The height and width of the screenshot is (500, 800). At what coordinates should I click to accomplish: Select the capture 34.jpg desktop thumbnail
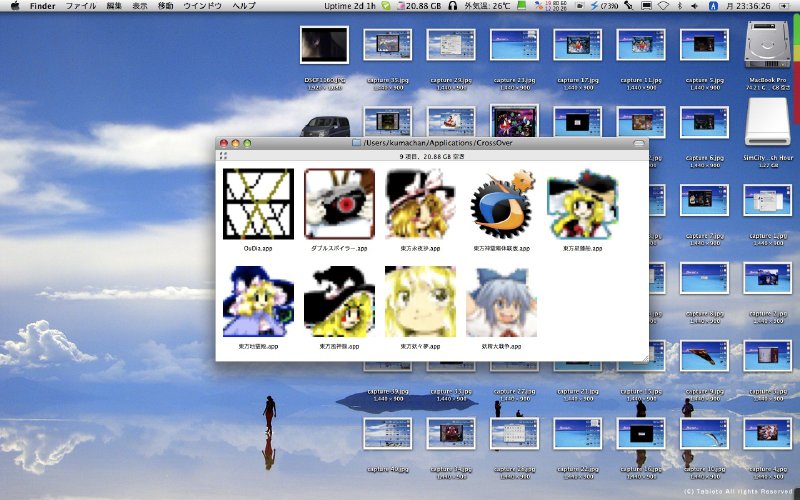click(x=451, y=433)
